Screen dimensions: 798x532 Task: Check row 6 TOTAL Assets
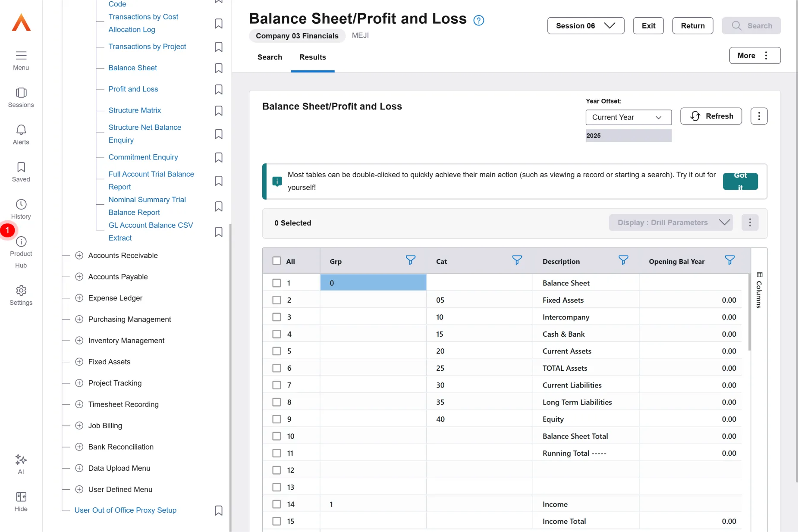click(276, 368)
